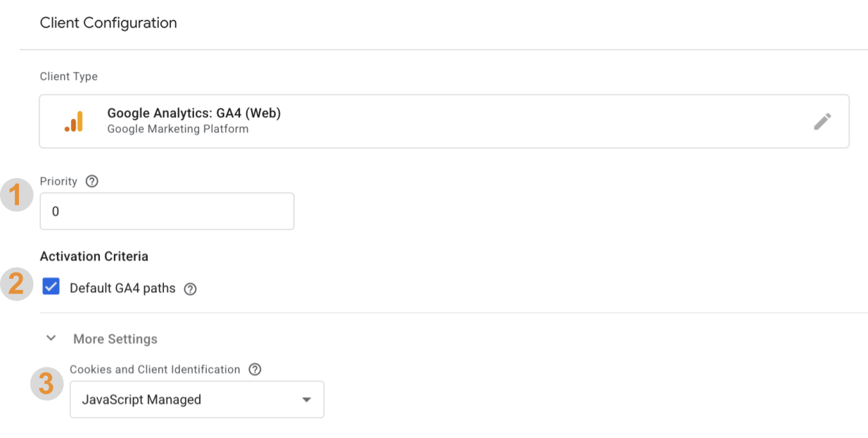This screenshot has height=438, width=868.
Task: Collapse the More Settings section
Action: tap(51, 338)
